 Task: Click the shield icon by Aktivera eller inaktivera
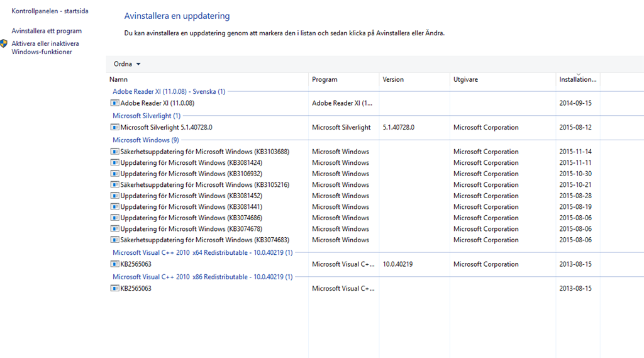4,43
